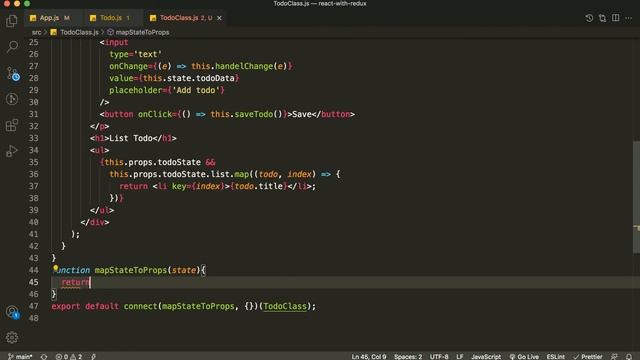640x360 pixels.
Task: Open the Explorer view in activity bar
Action: pyautogui.click(x=12, y=21)
